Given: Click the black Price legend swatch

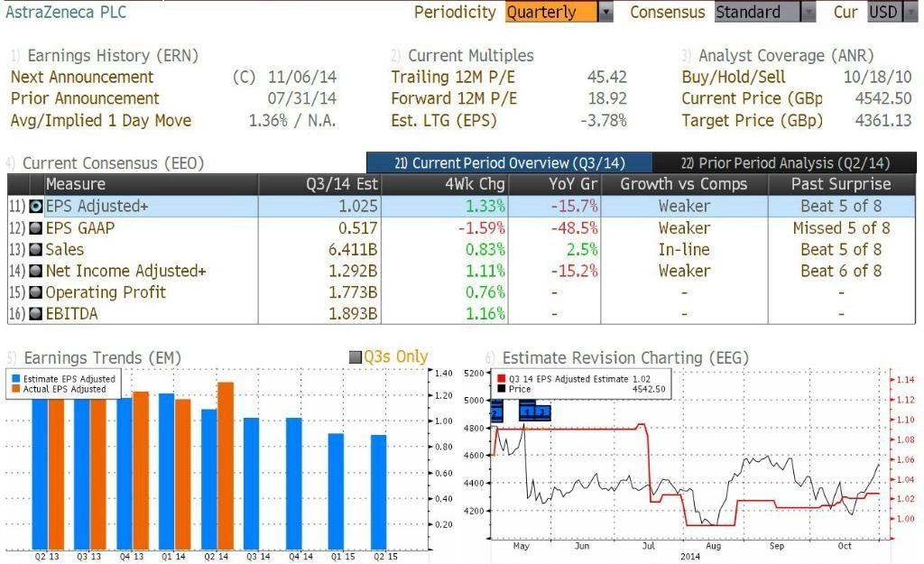Looking at the screenshot, I should coord(502,389).
